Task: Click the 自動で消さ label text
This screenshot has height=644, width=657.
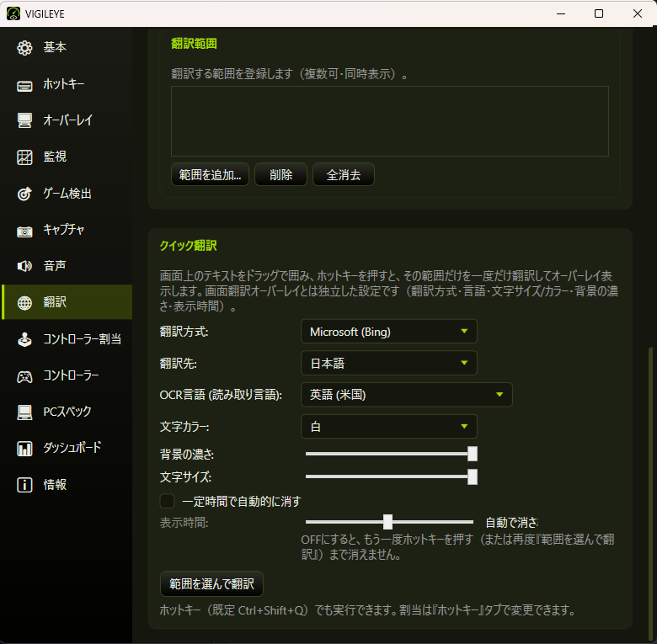Action: [x=511, y=522]
